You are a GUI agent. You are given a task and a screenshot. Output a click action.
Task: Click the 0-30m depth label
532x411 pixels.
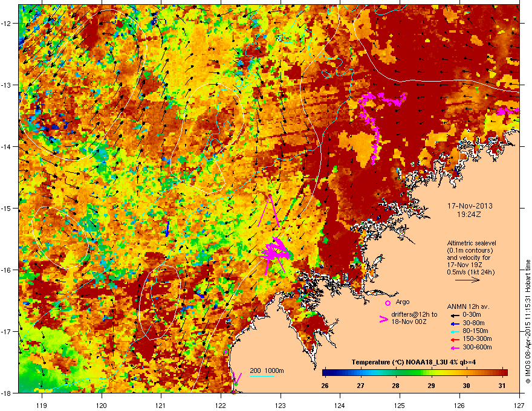(x=472, y=315)
